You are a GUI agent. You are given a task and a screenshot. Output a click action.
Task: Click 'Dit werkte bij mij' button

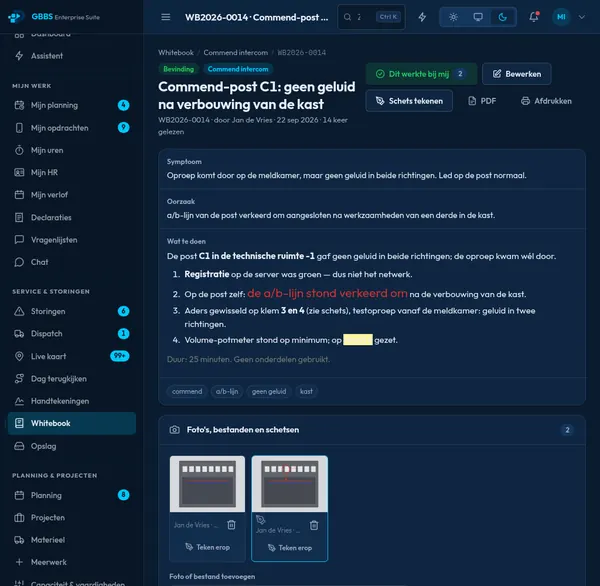pyautogui.click(x=421, y=74)
